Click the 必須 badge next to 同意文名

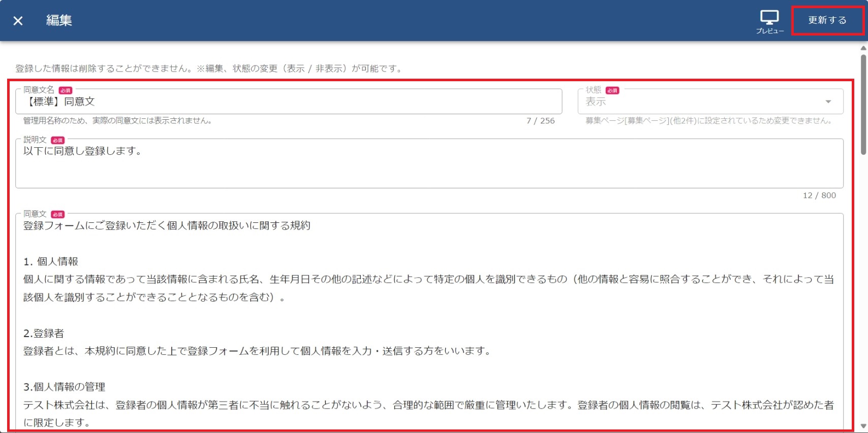point(66,90)
